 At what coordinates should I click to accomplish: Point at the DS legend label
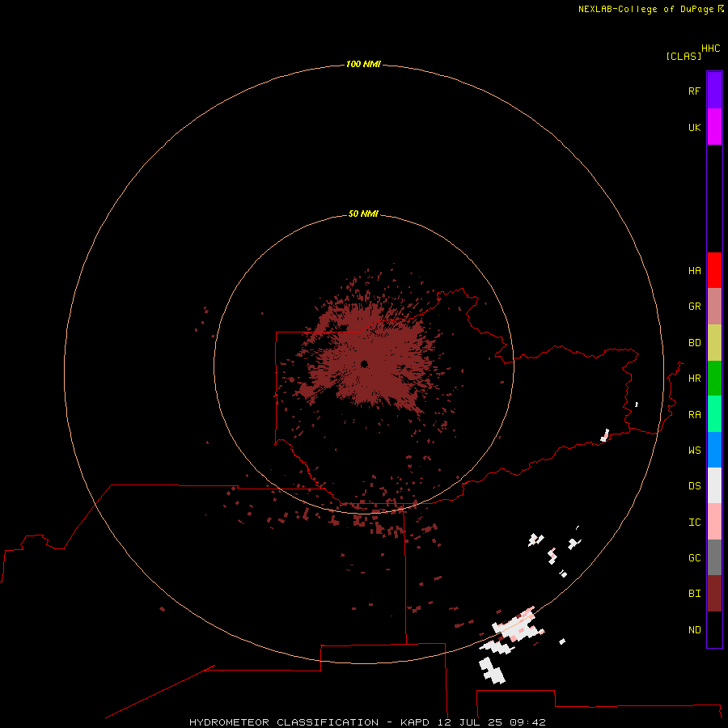[x=694, y=486]
